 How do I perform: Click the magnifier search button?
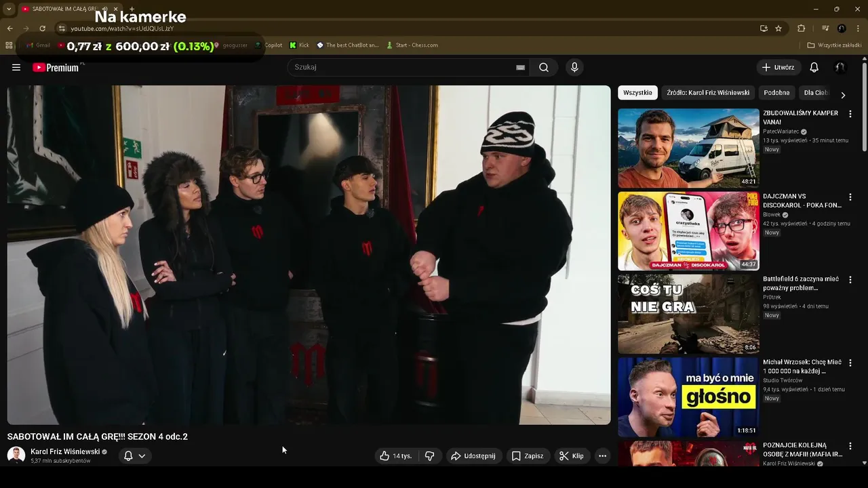coord(544,67)
